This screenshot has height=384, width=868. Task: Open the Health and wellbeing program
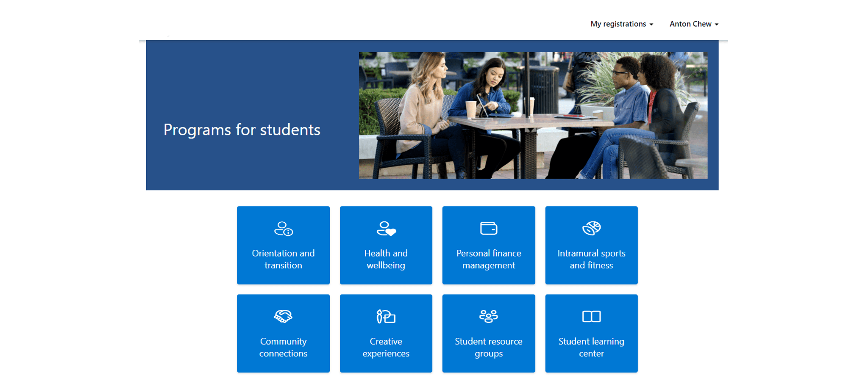pyautogui.click(x=386, y=246)
